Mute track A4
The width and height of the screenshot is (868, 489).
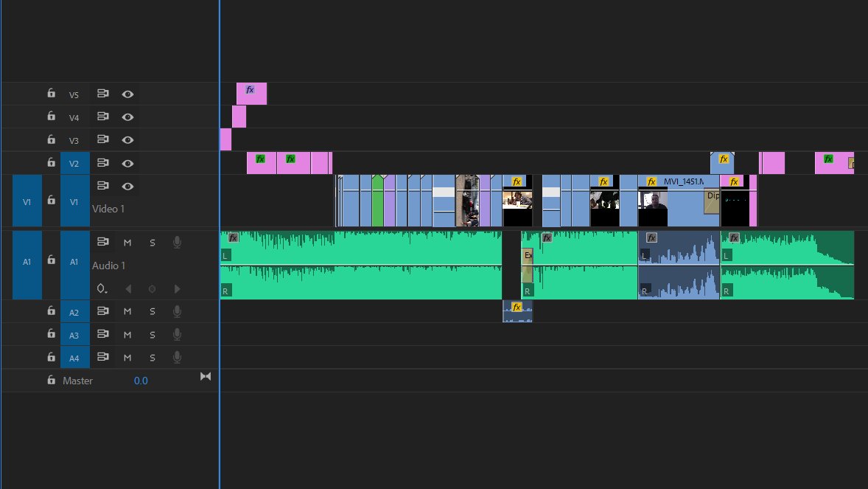tap(127, 358)
